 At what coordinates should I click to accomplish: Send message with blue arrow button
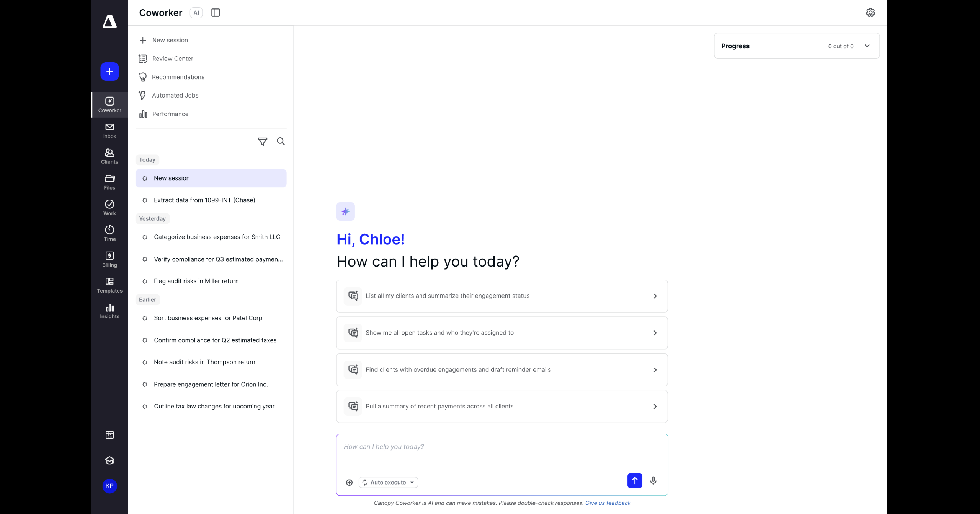(634, 481)
